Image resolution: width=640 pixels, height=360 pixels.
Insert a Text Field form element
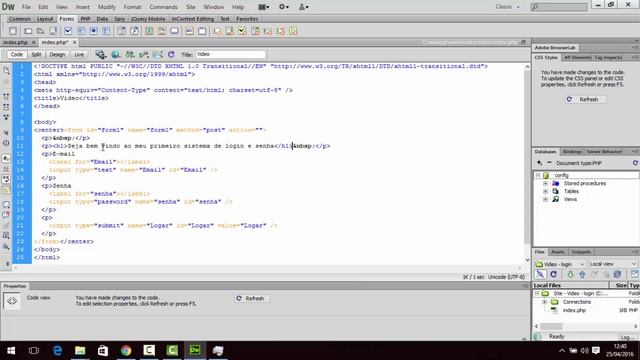click(28, 31)
